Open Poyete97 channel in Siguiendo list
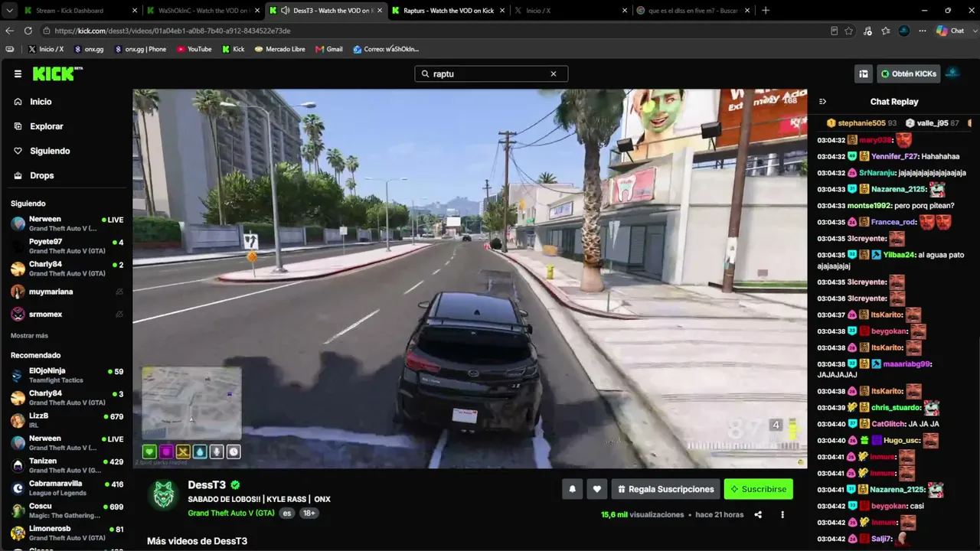 click(67, 246)
